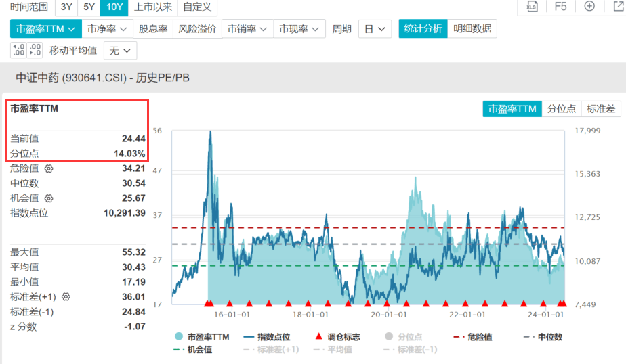Select the 标准差 chart tab

coord(601,109)
